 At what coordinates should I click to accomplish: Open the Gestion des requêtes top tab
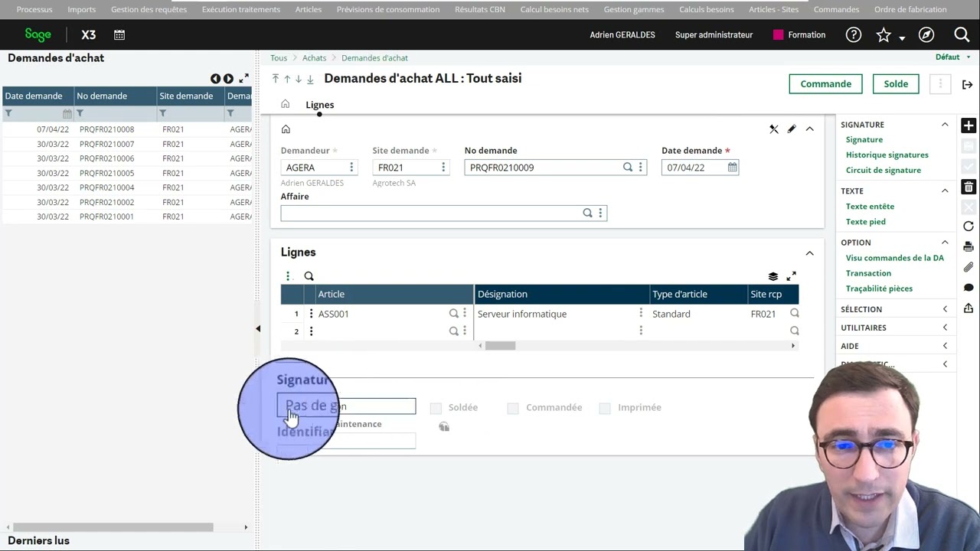[x=149, y=9]
